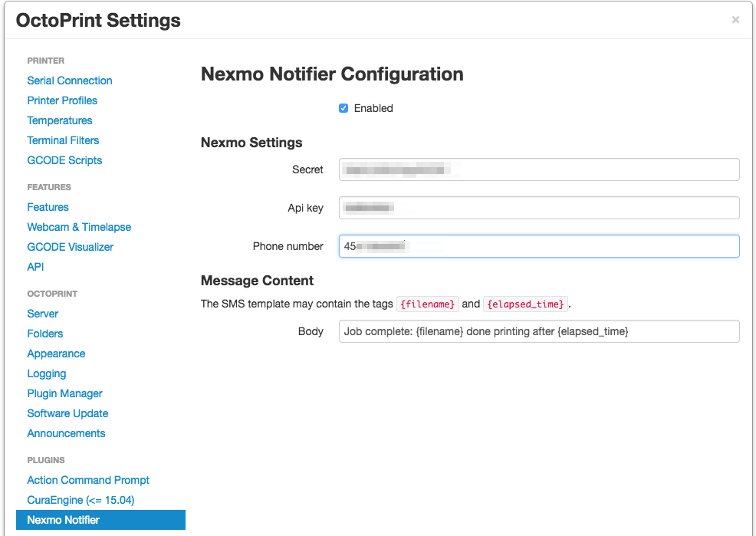Viewport: 756px width, 536px height.
Task: Click the {filename} tag in the description
Action: [428, 304]
